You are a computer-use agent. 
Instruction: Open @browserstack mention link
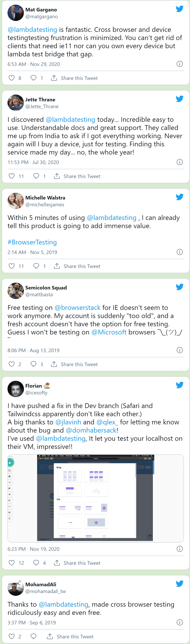pos(77,308)
